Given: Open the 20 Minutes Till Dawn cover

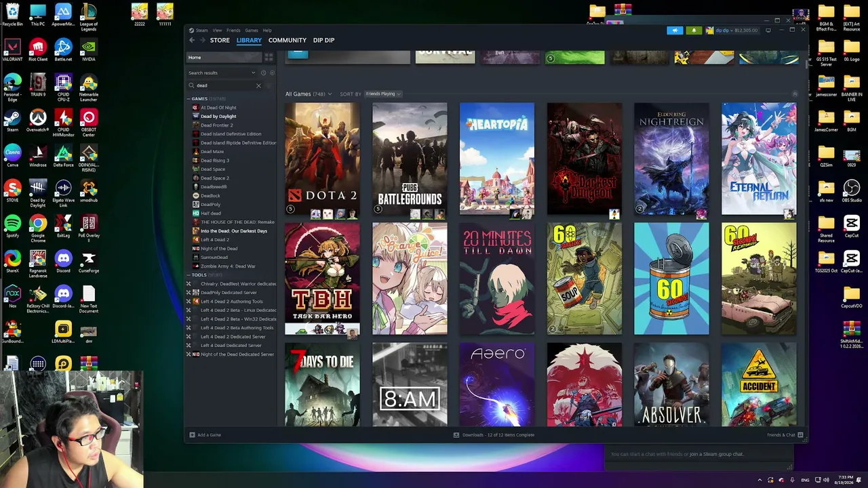Looking at the screenshot, I should 497,279.
